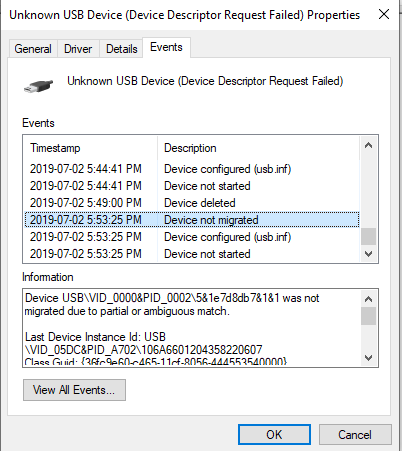Click events list scroll up arrow
The image size is (402, 451).
click(368, 145)
